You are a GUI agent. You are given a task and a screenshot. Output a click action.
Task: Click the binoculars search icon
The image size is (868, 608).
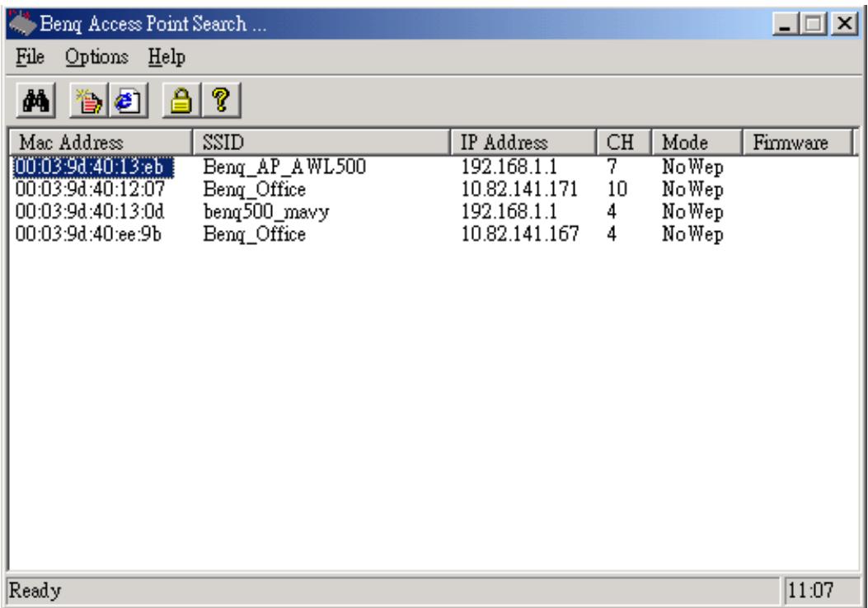(x=36, y=101)
